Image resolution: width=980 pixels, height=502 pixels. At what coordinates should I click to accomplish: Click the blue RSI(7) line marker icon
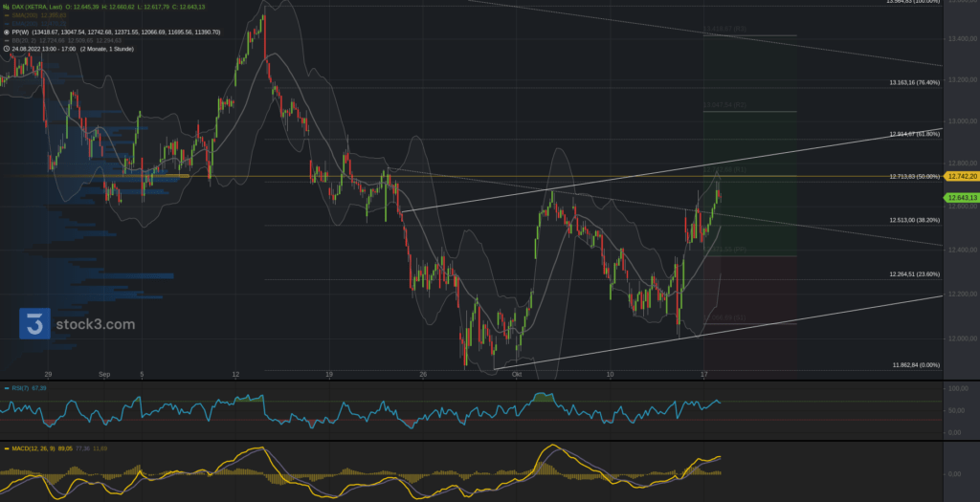click(x=5, y=389)
